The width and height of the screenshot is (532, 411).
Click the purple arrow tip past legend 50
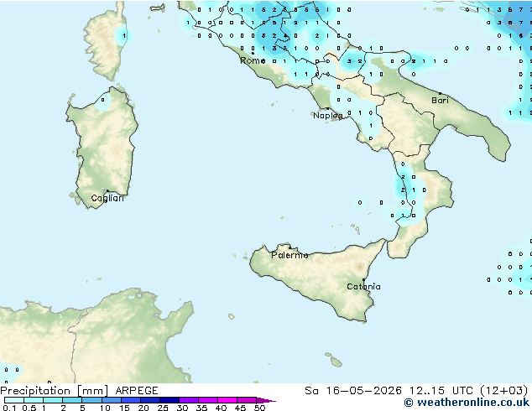coord(266,400)
